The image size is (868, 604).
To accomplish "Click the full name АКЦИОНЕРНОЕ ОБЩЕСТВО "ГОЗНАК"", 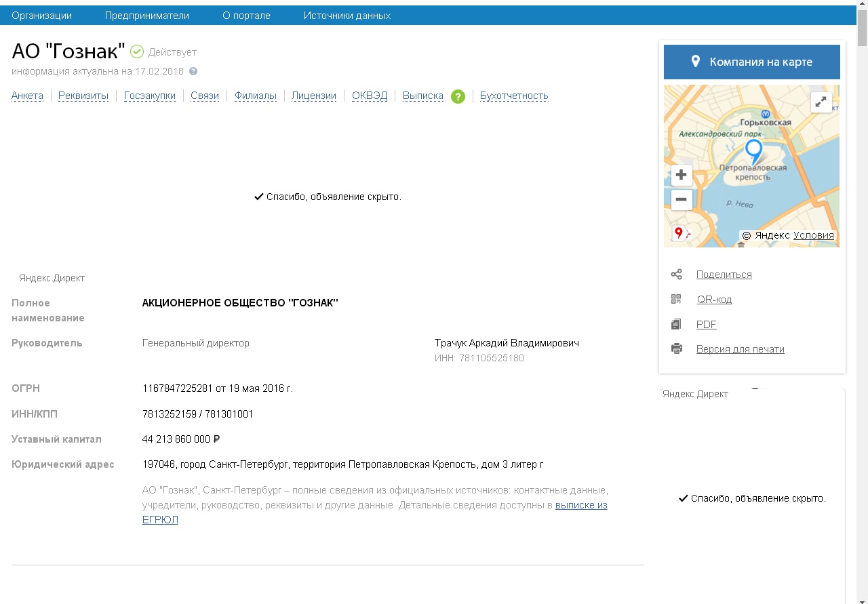I will (x=240, y=303).
